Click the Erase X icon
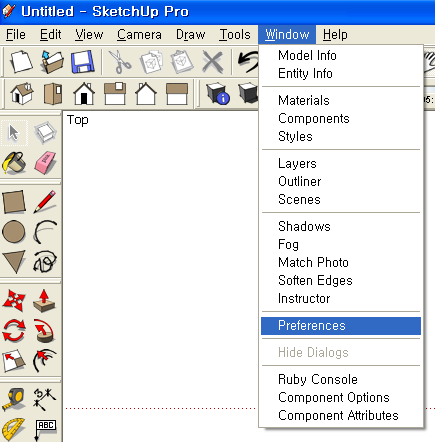 pos(213,62)
